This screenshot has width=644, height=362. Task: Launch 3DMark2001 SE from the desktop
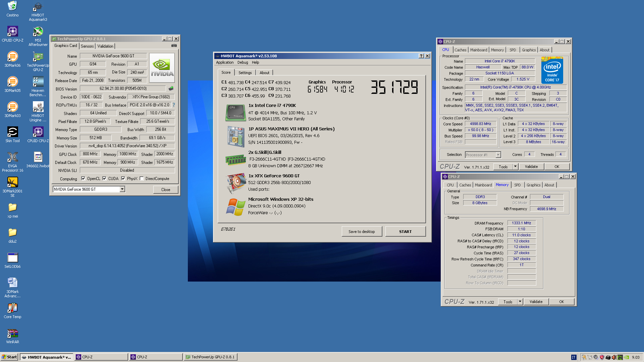pos(12,187)
